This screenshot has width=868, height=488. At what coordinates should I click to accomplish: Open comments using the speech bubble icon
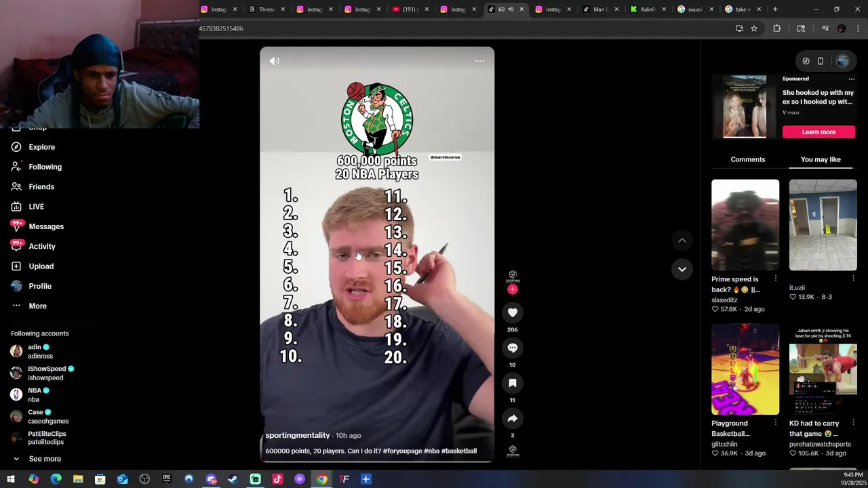click(513, 348)
